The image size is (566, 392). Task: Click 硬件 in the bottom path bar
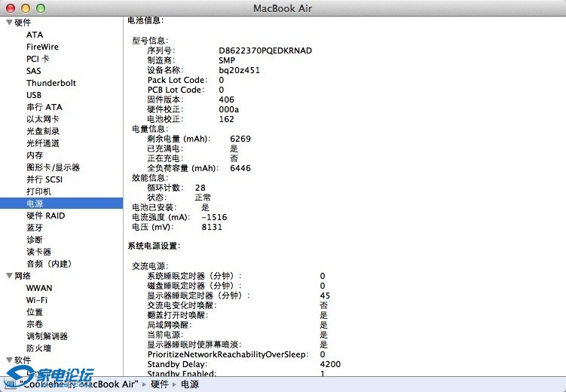coord(160,384)
